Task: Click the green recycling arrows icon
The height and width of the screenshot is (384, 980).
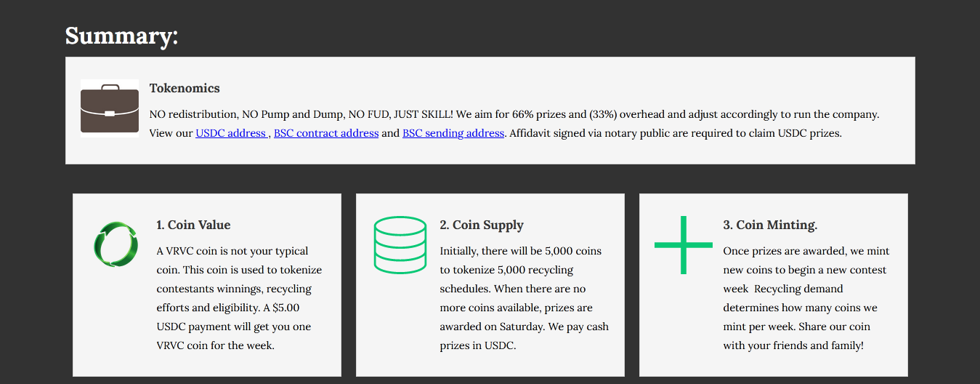Action: [116, 244]
